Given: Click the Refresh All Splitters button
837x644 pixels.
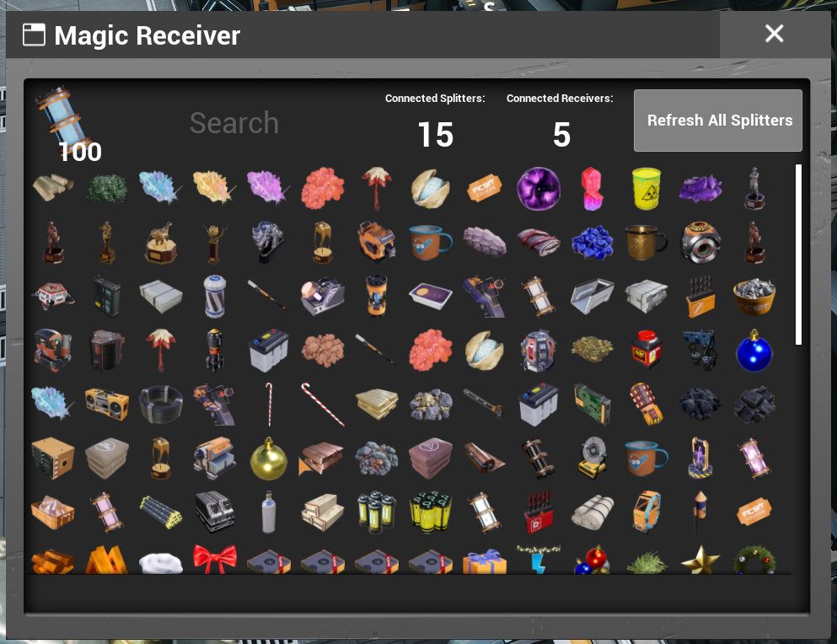Looking at the screenshot, I should click(x=718, y=121).
